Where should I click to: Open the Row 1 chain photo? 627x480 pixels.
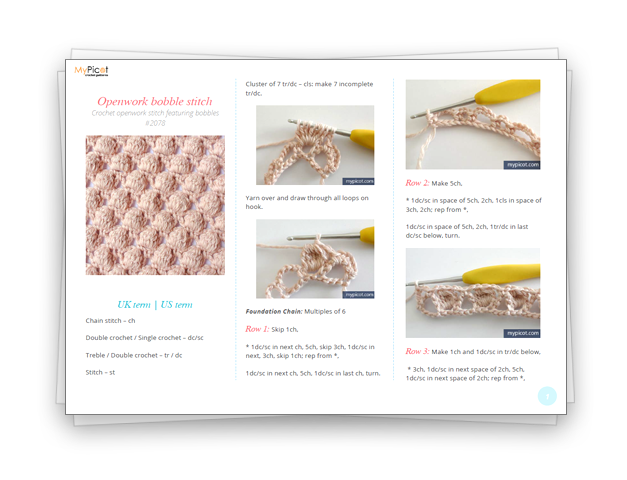473,124
